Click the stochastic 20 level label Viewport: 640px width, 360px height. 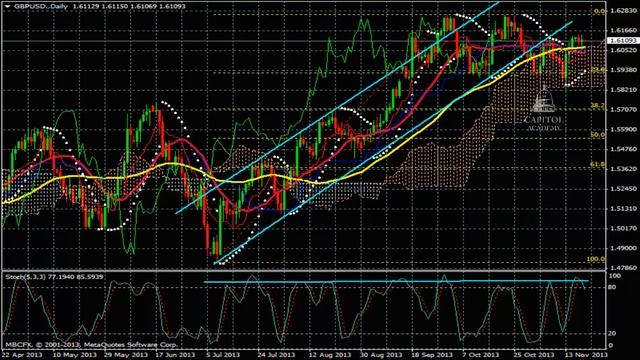click(612, 333)
